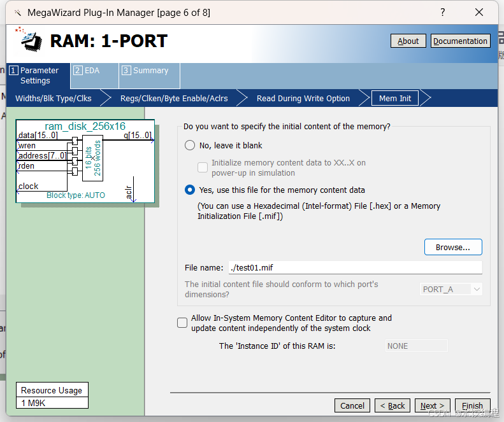Viewport: 504px width, 422px height.
Task: Click the arrow chevron after Mem Init
Action: [425, 98]
